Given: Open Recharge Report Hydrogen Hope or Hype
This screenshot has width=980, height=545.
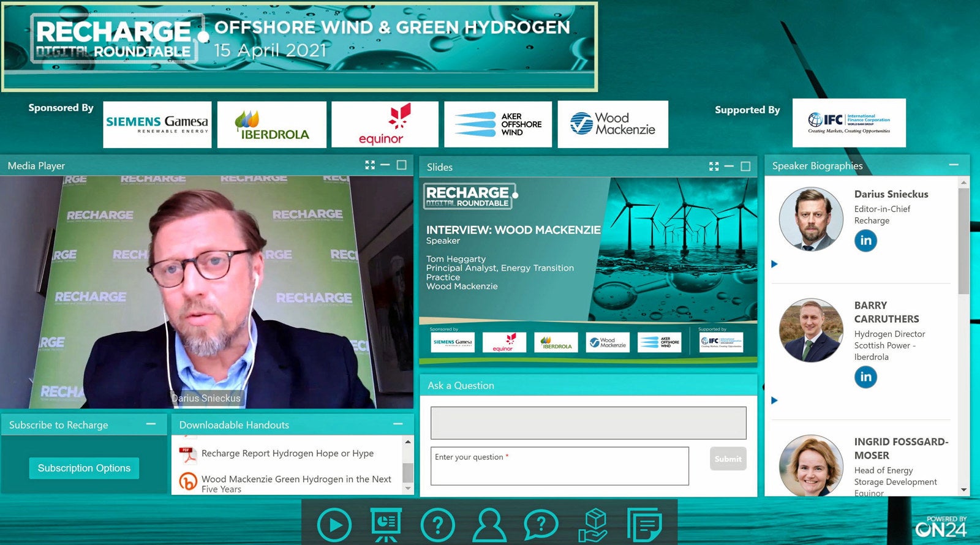Looking at the screenshot, I should point(287,454).
